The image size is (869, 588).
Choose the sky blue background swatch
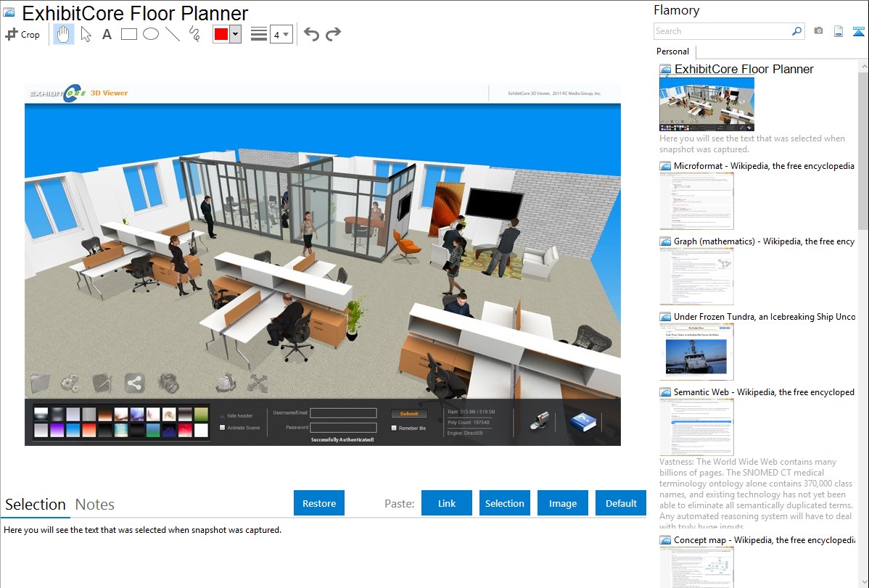(73, 430)
